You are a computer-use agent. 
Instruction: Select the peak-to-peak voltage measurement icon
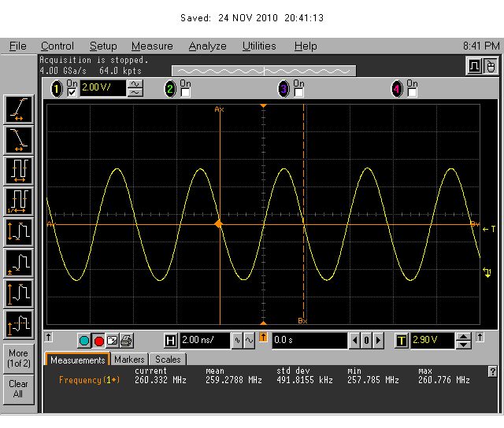[x=19, y=231]
